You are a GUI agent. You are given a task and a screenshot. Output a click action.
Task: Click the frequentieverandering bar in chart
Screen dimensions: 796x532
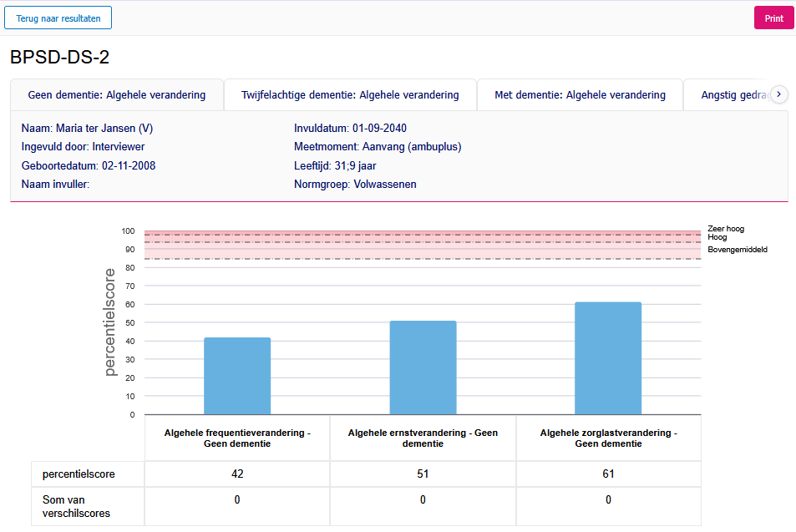(x=237, y=376)
